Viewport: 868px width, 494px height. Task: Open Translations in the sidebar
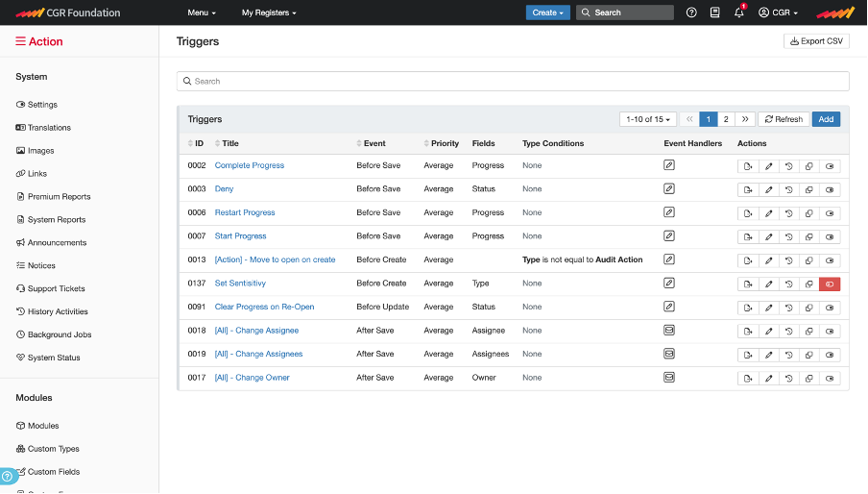click(x=43, y=128)
